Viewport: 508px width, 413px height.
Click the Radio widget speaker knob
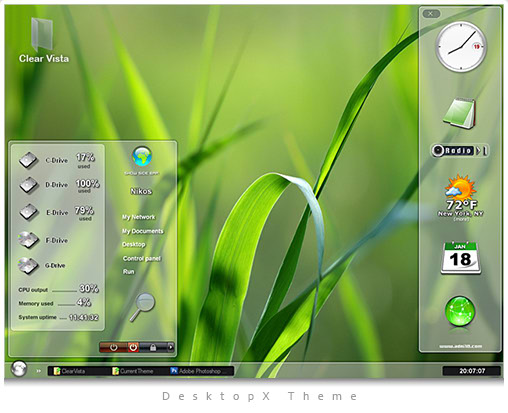(x=437, y=151)
